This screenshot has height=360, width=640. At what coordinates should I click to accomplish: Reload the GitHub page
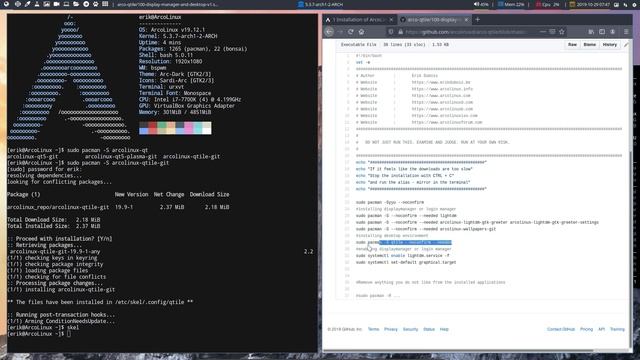click(x=351, y=31)
